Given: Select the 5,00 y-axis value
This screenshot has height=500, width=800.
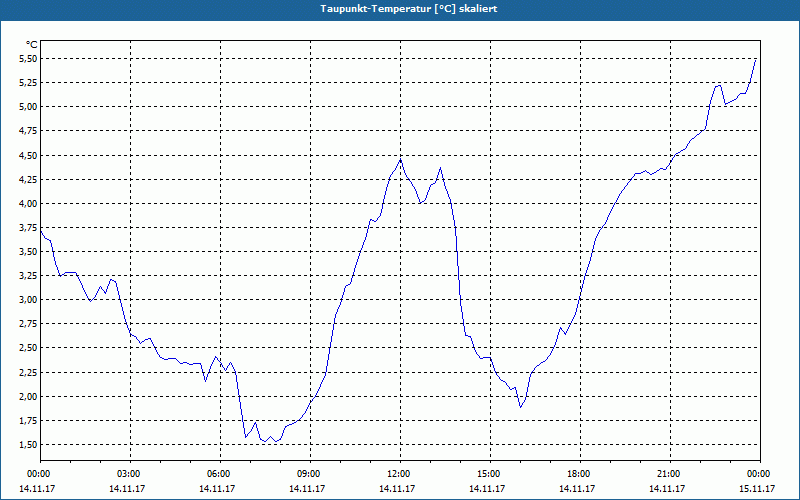Looking at the screenshot, I should (28, 107).
